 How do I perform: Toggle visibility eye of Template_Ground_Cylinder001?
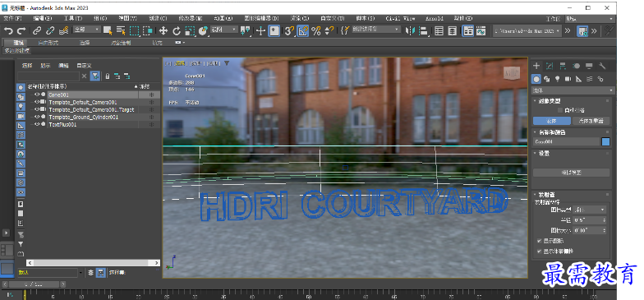(x=37, y=117)
